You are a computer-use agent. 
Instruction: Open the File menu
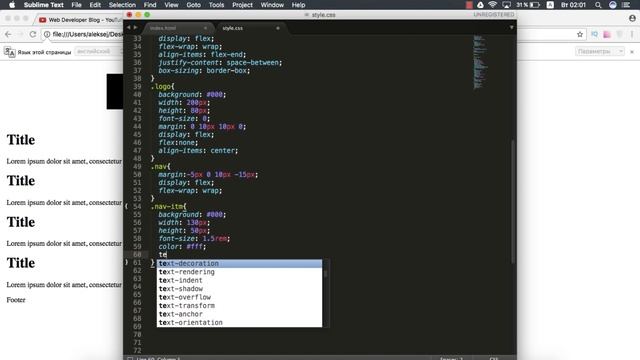[76, 5]
